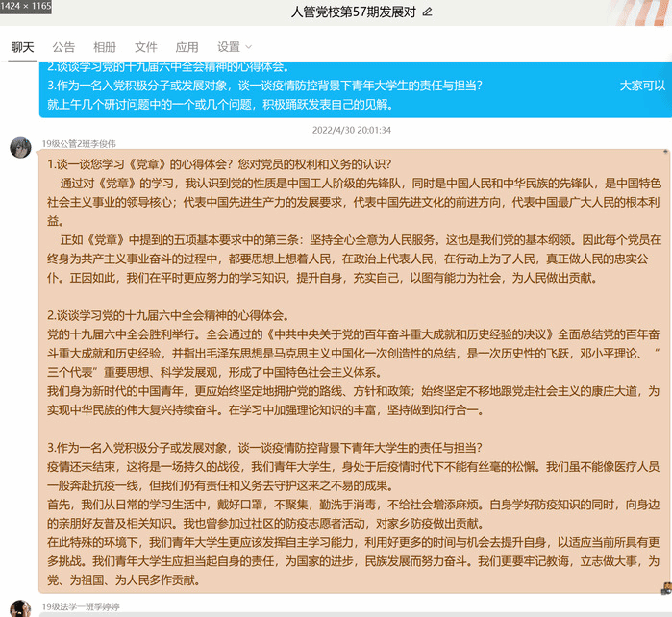Go to the 文件 tab
The image size is (672, 617).
coord(145,47)
